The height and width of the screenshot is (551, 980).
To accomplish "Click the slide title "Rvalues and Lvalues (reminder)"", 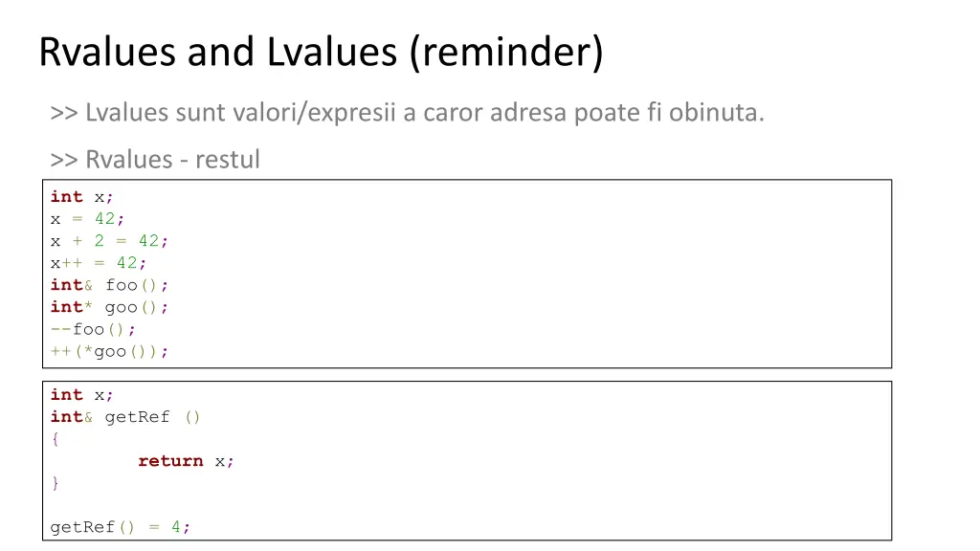I will 321,52.
